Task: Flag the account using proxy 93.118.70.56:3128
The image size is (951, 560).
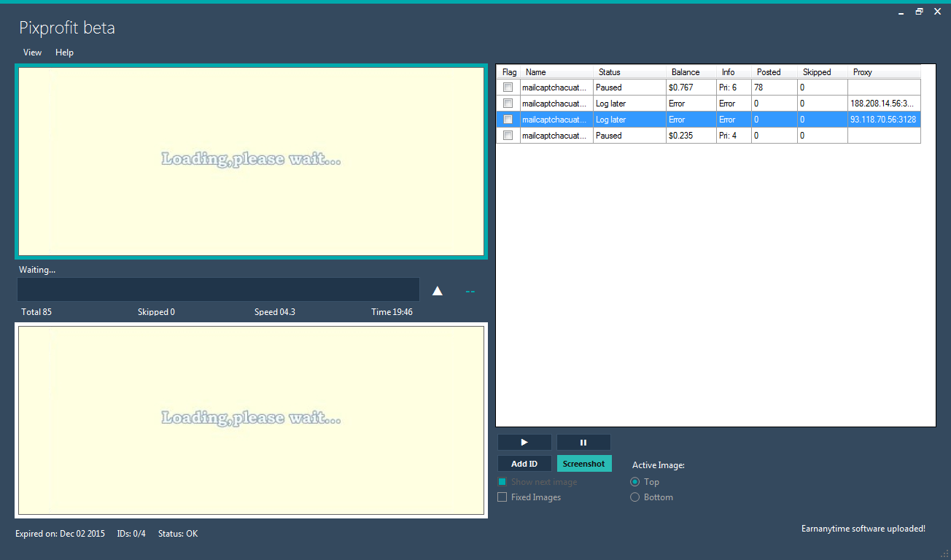Action: tap(508, 120)
